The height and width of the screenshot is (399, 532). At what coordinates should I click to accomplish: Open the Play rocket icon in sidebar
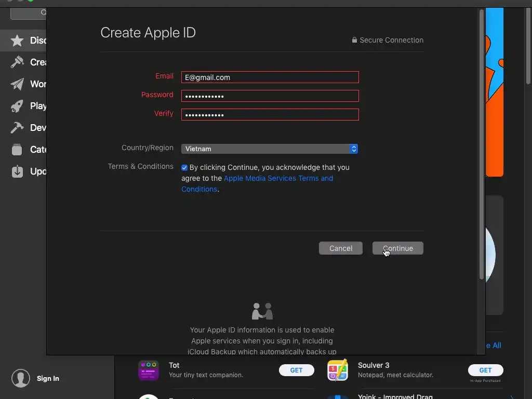pyautogui.click(x=17, y=106)
